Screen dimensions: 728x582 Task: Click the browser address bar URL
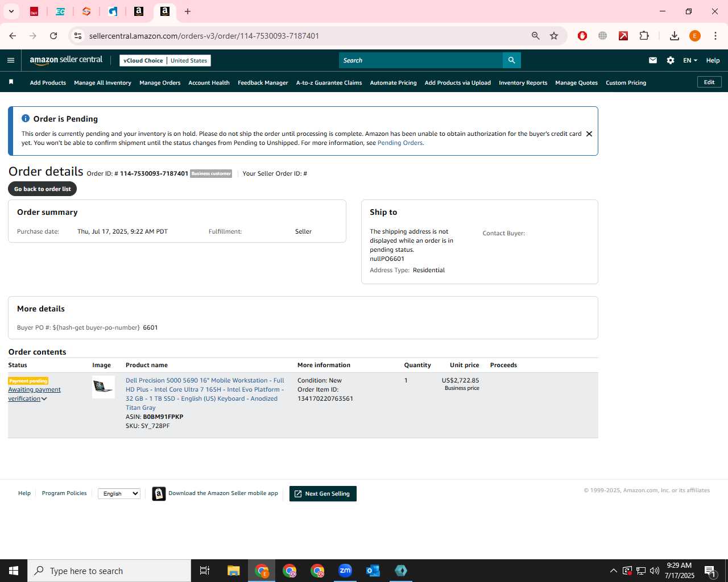(204, 36)
